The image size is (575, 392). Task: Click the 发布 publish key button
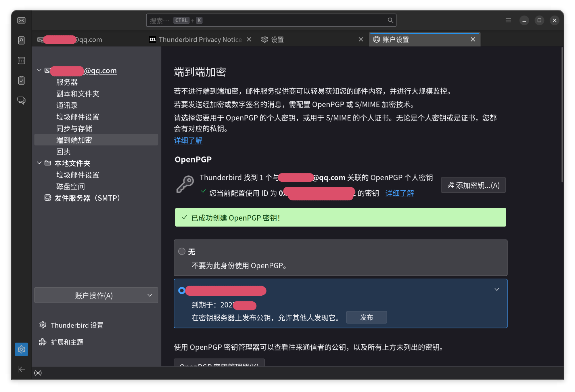(366, 317)
